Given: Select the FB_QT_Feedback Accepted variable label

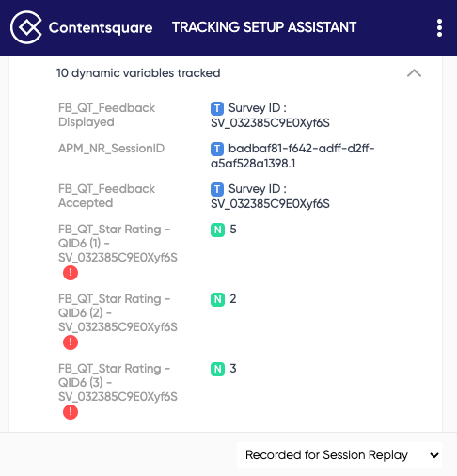Looking at the screenshot, I should [106, 196].
